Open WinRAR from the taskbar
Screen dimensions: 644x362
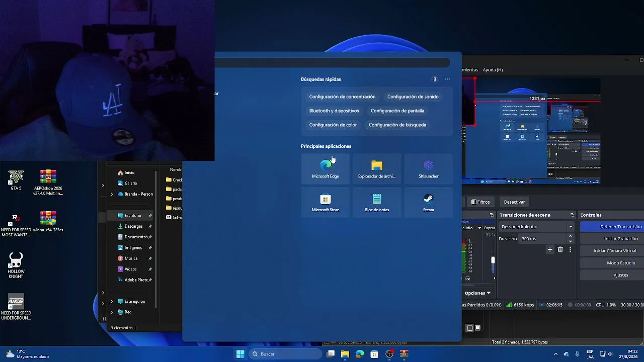(x=404, y=354)
